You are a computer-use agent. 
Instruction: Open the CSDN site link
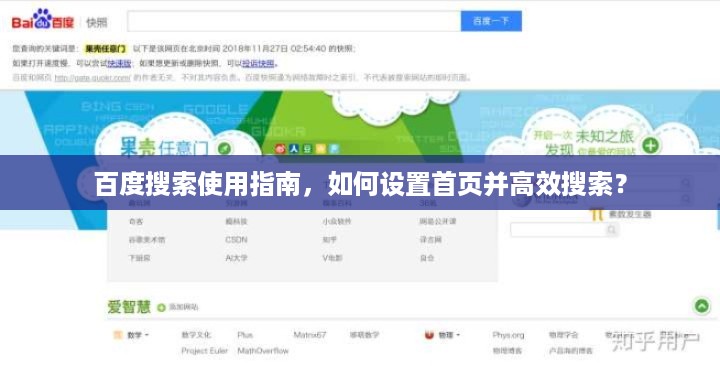[236, 240]
